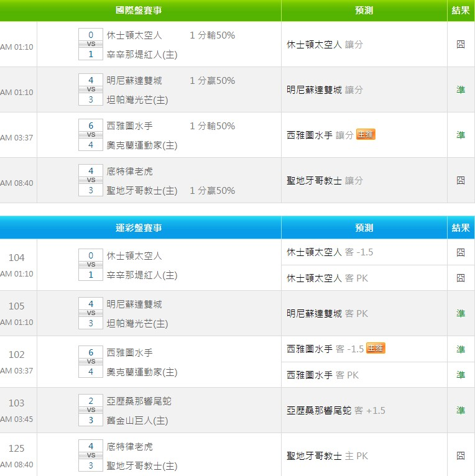Click the blue 預測 column header
The height and width of the screenshot is (476, 475).
[x=364, y=228]
